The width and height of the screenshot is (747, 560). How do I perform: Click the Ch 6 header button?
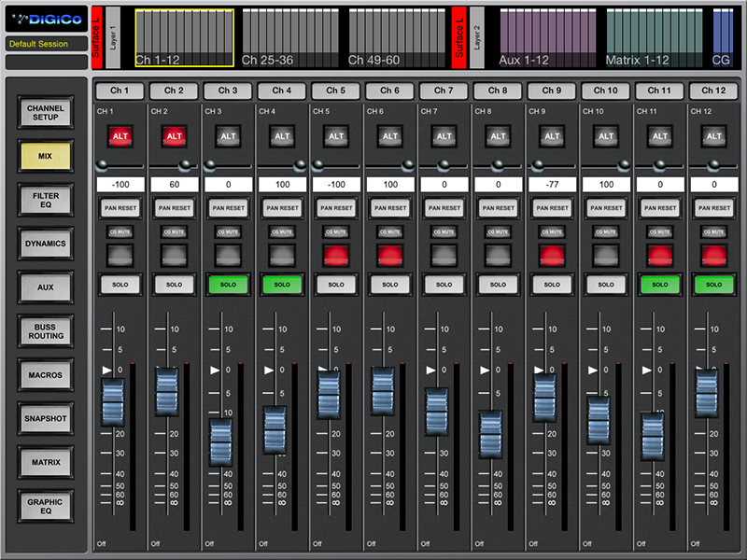click(389, 91)
